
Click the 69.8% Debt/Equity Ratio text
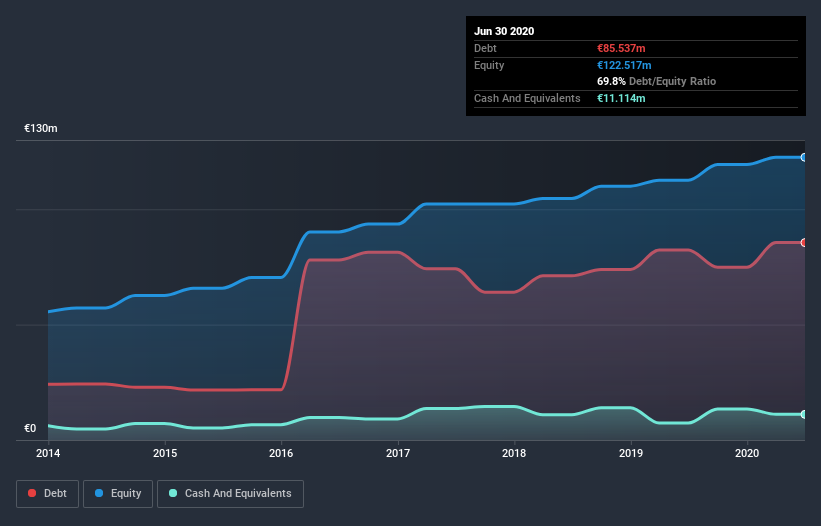[657, 81]
